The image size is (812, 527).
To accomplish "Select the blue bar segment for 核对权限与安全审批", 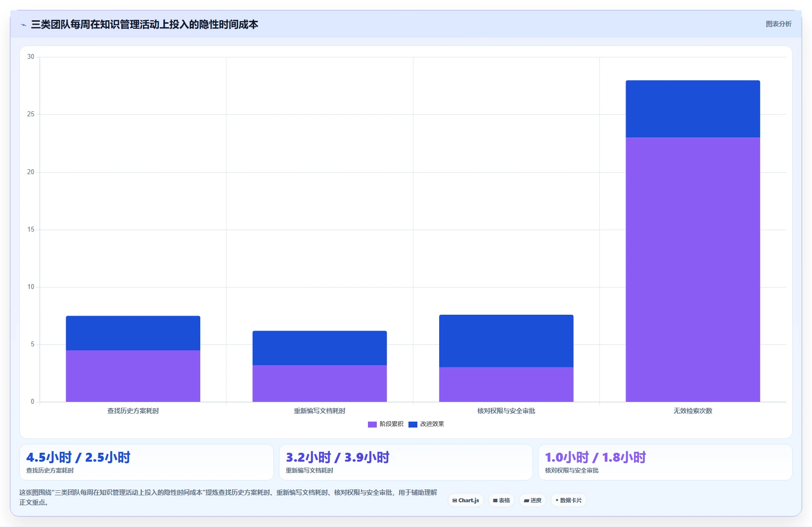I will click(506, 341).
